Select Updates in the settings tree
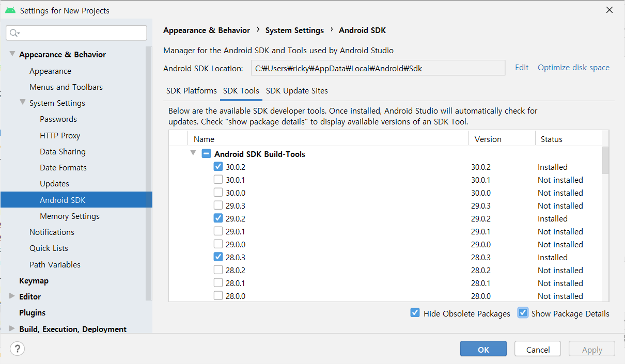This screenshot has width=625, height=364. [54, 183]
